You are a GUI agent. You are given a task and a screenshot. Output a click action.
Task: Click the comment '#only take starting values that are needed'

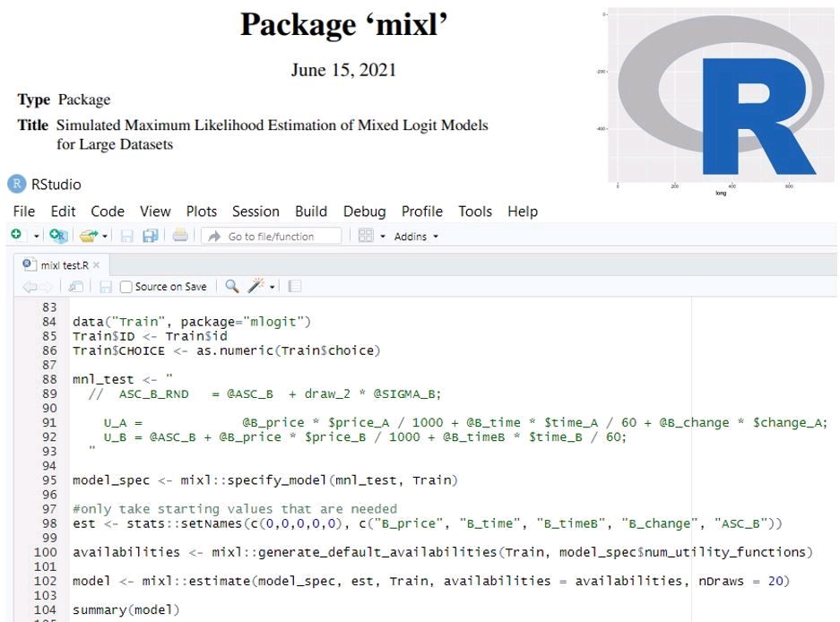pos(235,509)
